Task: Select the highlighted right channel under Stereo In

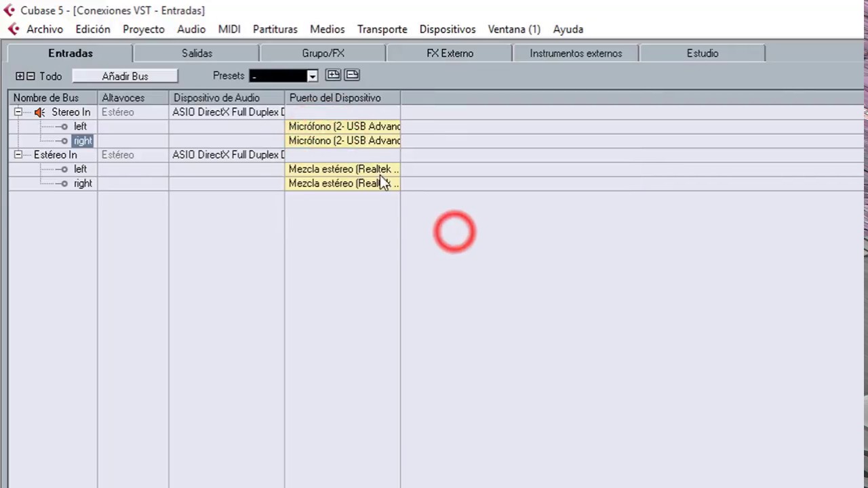Action: pos(83,141)
